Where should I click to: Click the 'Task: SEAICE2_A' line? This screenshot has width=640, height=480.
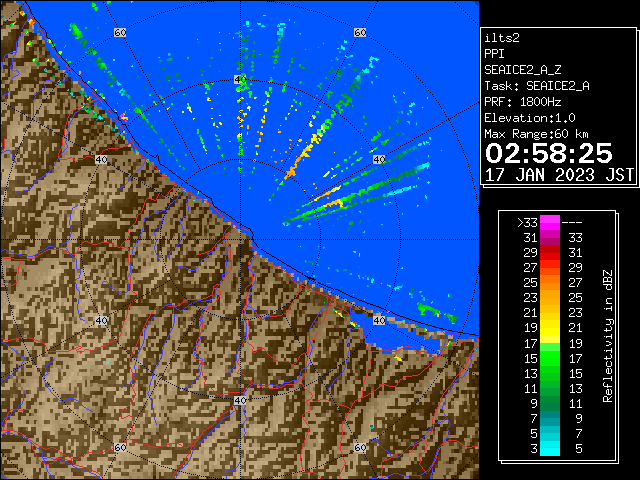coord(537,86)
